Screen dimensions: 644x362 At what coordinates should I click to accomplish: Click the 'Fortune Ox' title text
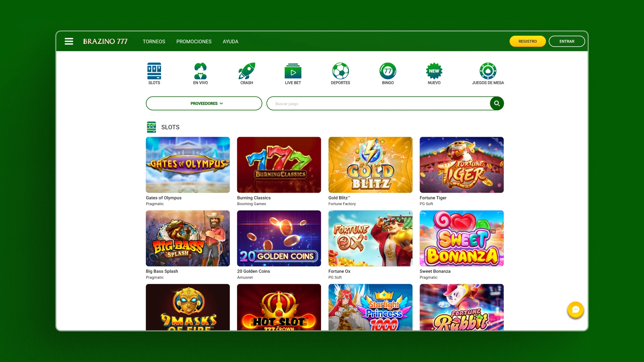point(339,271)
